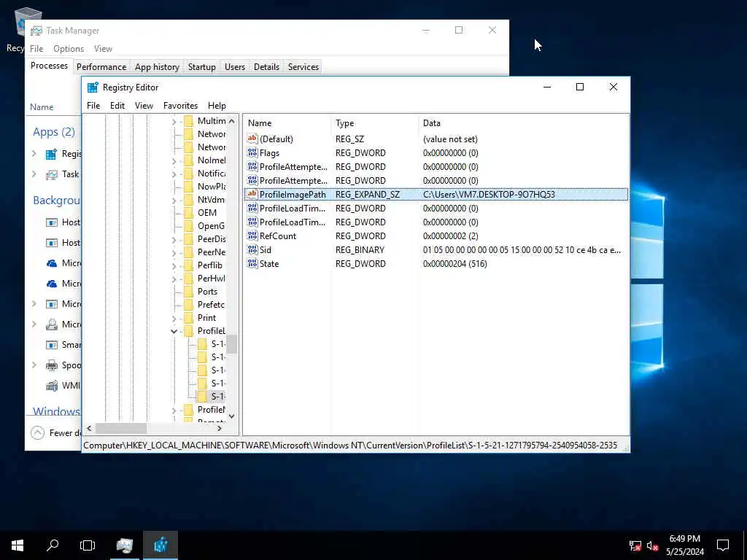Click the State DWORD value icon
The image size is (747, 560).
[x=252, y=263]
